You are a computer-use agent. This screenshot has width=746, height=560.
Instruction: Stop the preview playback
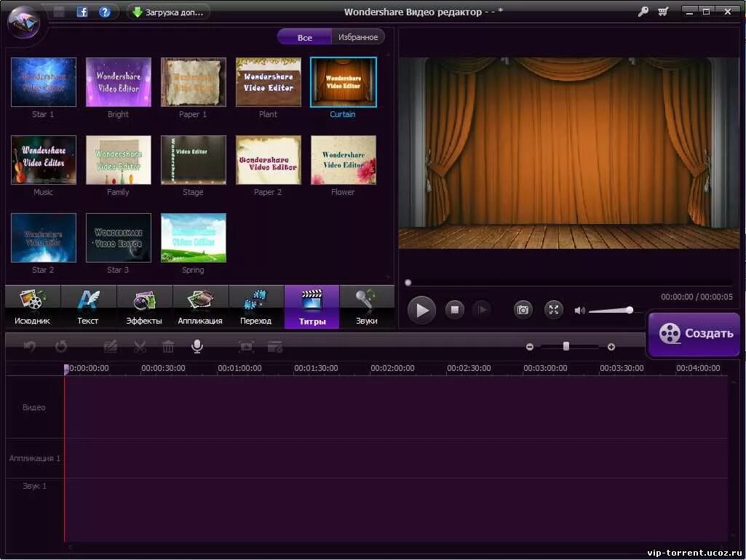pyautogui.click(x=455, y=310)
